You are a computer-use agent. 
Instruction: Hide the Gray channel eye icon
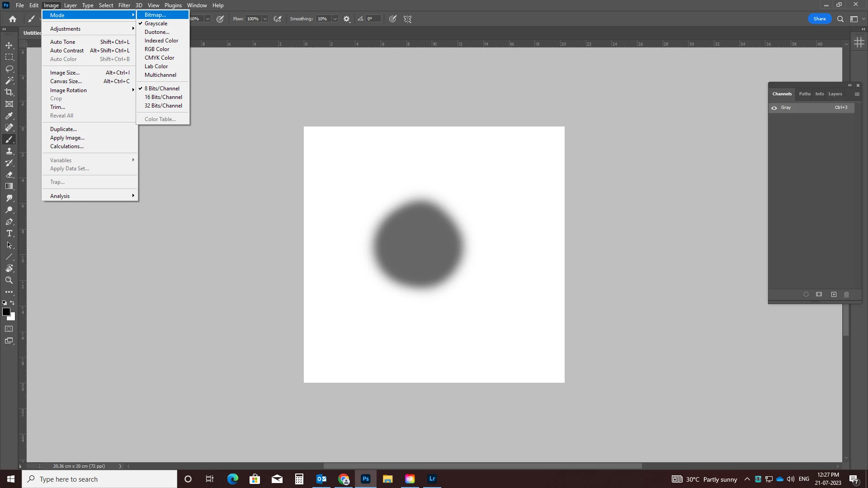coord(774,108)
